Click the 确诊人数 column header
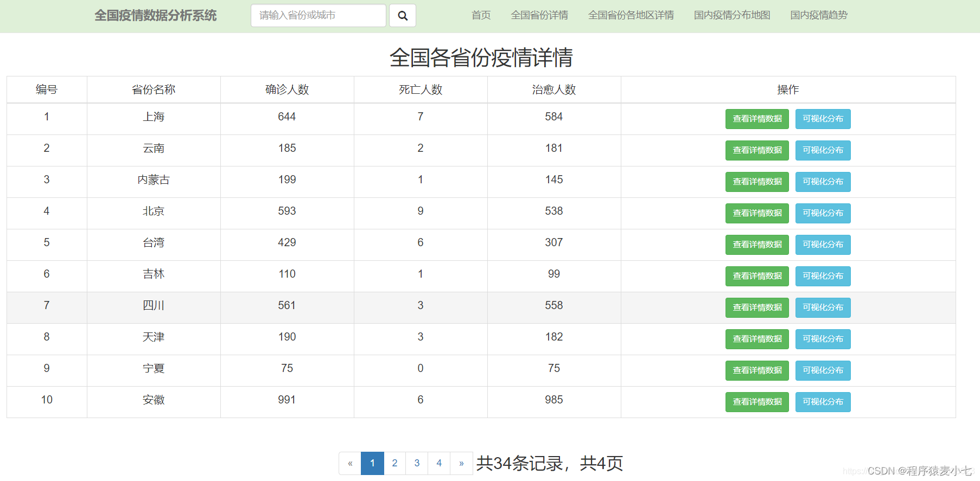The image size is (980, 481). pos(287,89)
